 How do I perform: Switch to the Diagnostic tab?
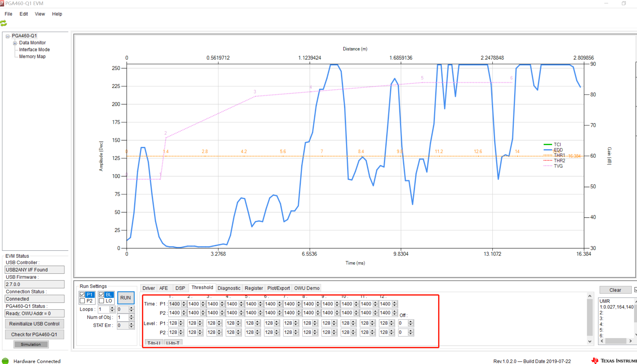tap(229, 288)
